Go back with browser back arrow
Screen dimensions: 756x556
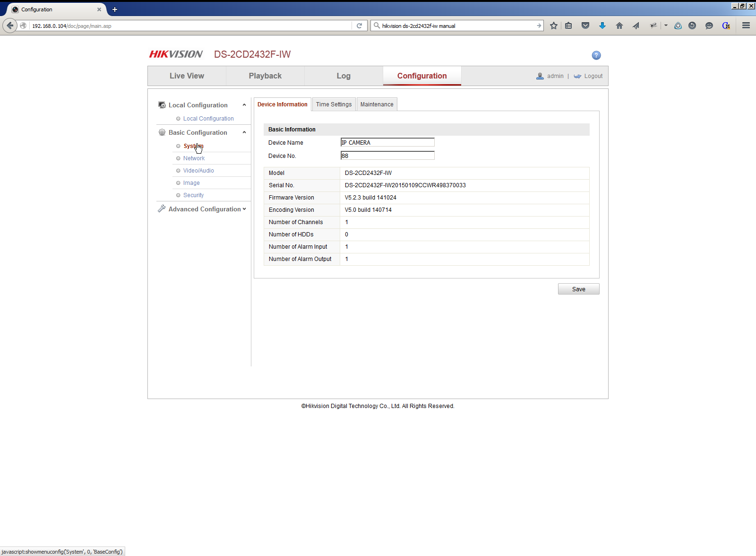(10, 26)
